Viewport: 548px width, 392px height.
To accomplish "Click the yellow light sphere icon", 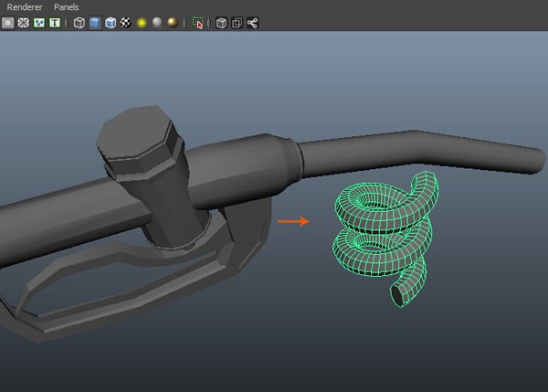I will 142,22.
